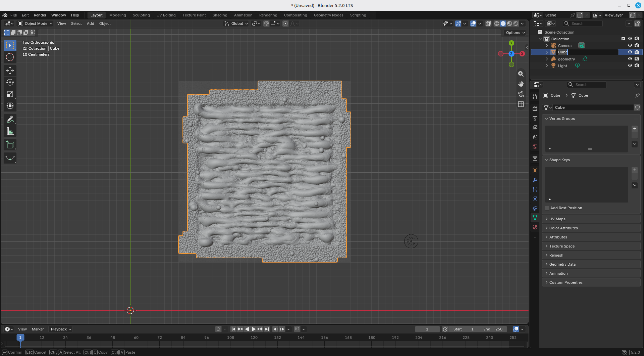Image resolution: width=644 pixels, height=356 pixels.
Task: Enable the Add Rest Position checkbox
Action: [x=547, y=208]
